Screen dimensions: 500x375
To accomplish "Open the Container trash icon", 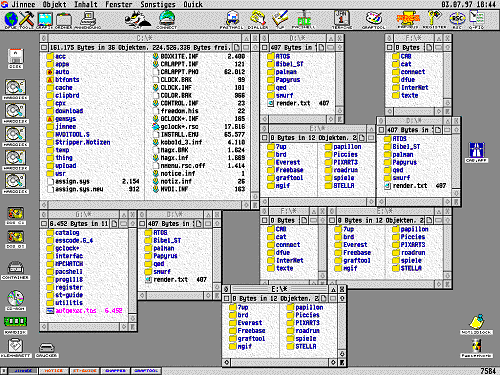I will (x=15, y=270).
